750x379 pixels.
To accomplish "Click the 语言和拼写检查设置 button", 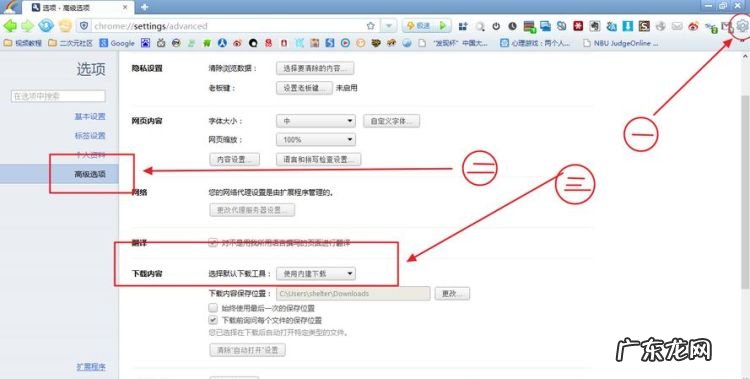I will (x=319, y=159).
